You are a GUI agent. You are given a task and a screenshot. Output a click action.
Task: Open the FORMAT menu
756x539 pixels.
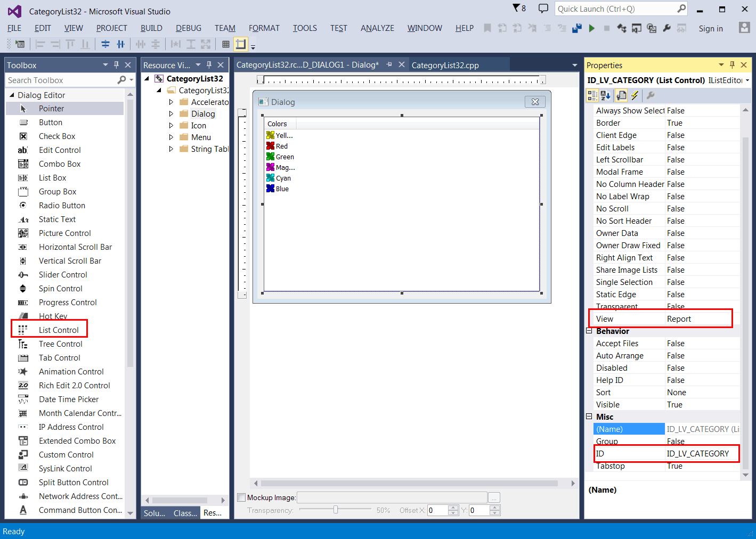264,28
